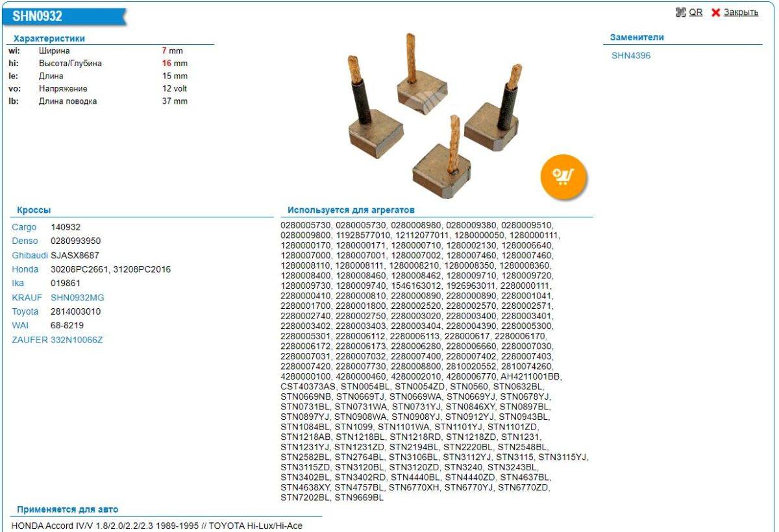The image size is (779, 532).
Task: Open the Ika brand link
Action: click(18, 284)
